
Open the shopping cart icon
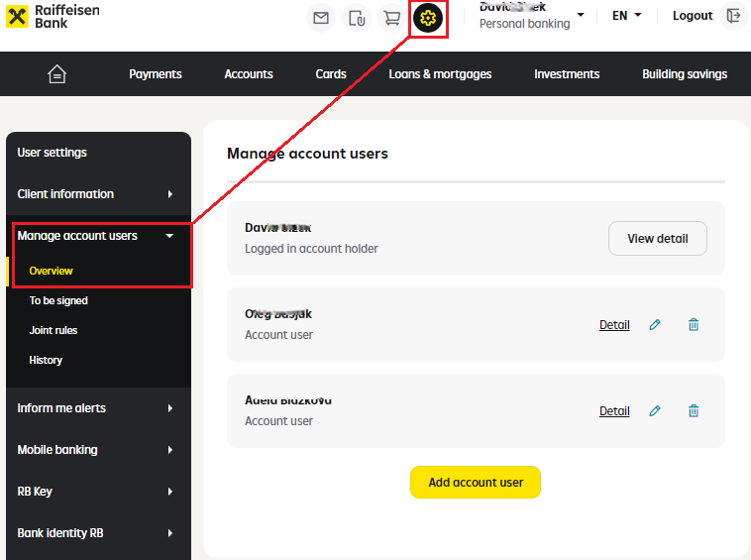point(391,18)
